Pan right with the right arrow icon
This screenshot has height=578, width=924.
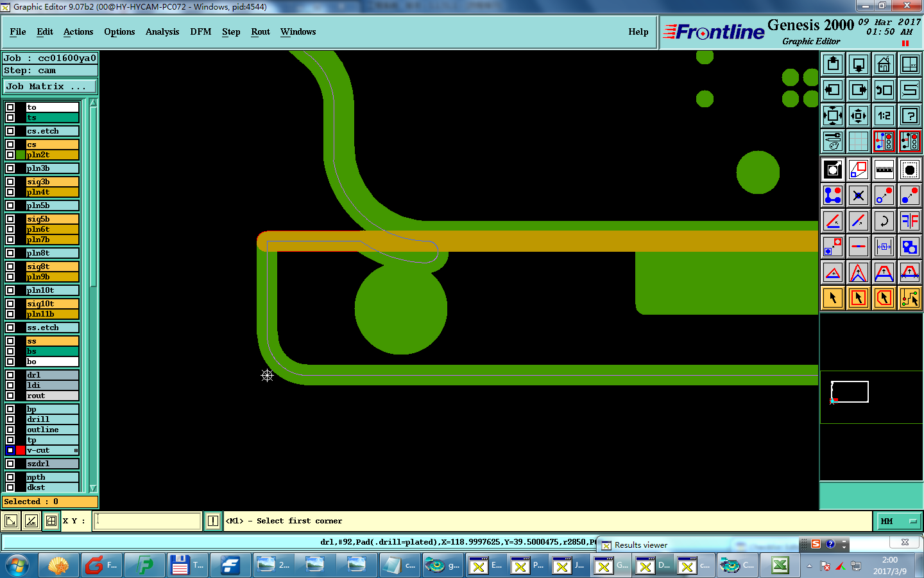(859, 90)
